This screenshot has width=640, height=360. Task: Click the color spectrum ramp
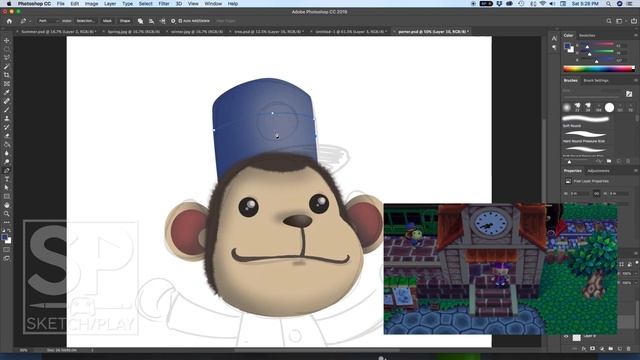tap(599, 69)
